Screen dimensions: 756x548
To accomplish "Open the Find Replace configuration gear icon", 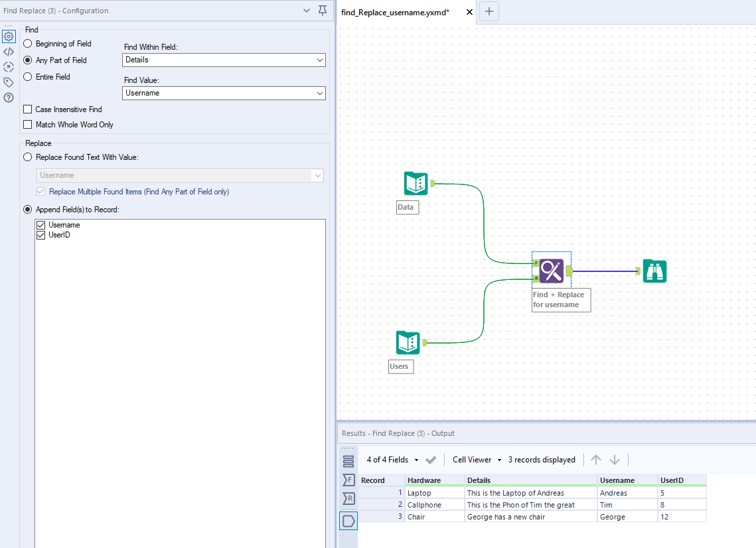I will pos(9,36).
